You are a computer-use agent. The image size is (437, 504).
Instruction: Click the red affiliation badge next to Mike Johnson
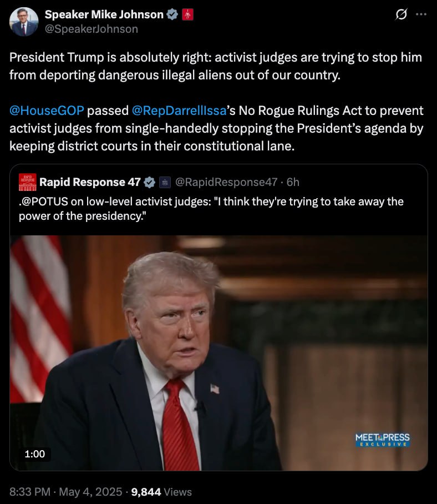[x=187, y=14]
